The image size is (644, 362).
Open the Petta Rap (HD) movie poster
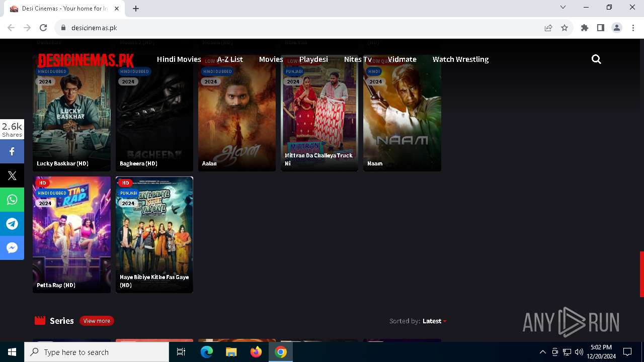pos(71,235)
